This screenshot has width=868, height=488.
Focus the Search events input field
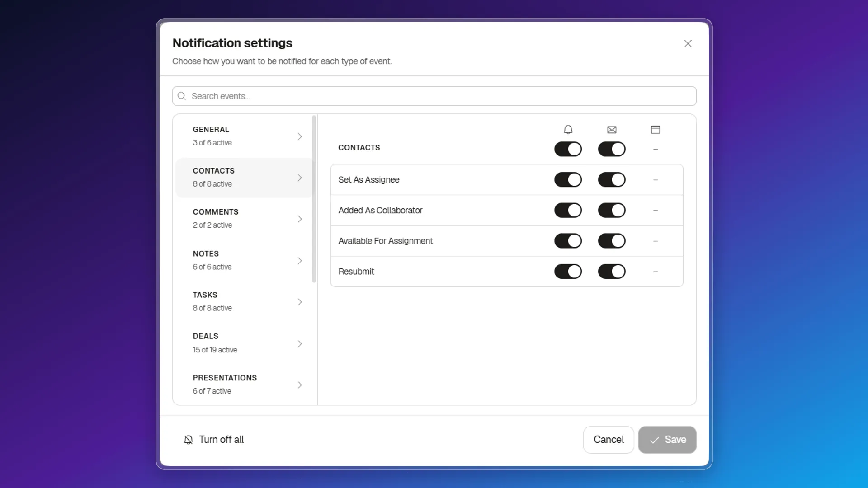pyautogui.click(x=434, y=96)
